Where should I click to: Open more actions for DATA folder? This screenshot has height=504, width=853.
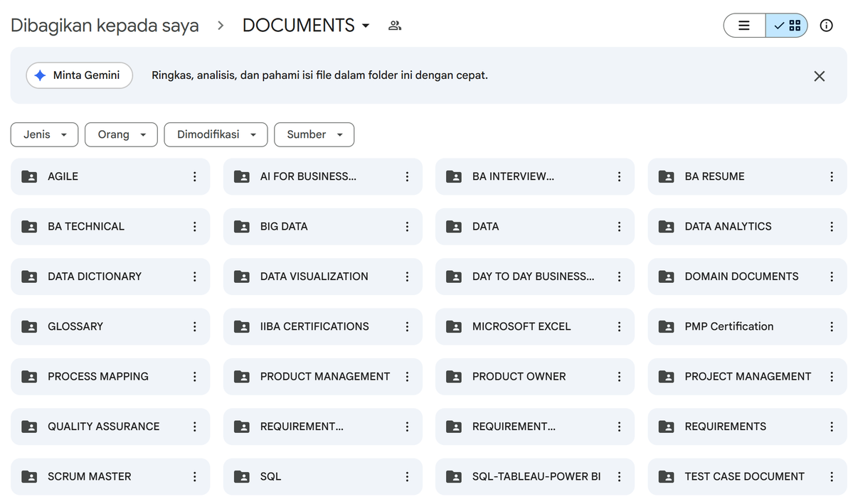click(619, 227)
